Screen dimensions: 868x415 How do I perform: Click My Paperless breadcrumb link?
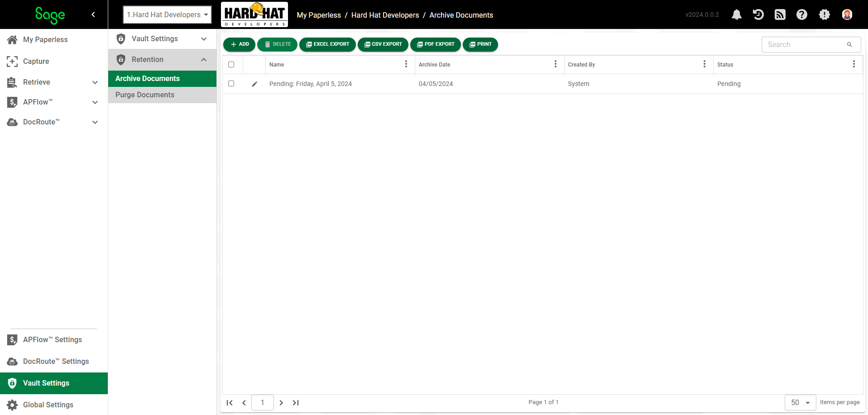tap(319, 15)
